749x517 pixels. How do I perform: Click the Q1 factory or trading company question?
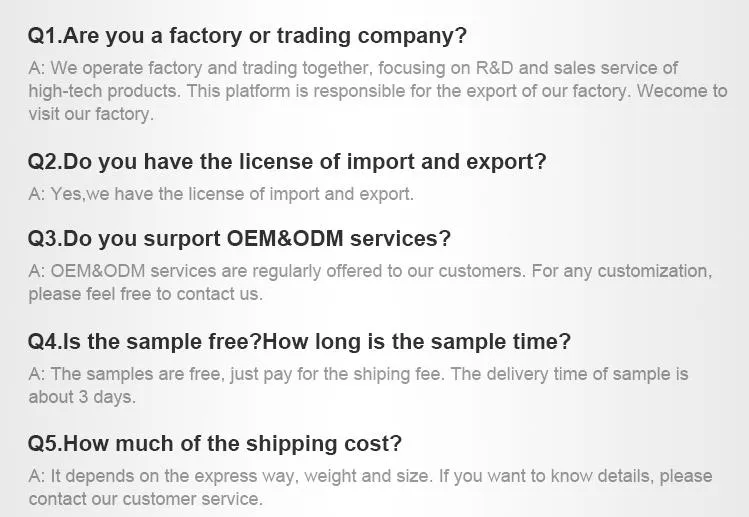click(247, 36)
